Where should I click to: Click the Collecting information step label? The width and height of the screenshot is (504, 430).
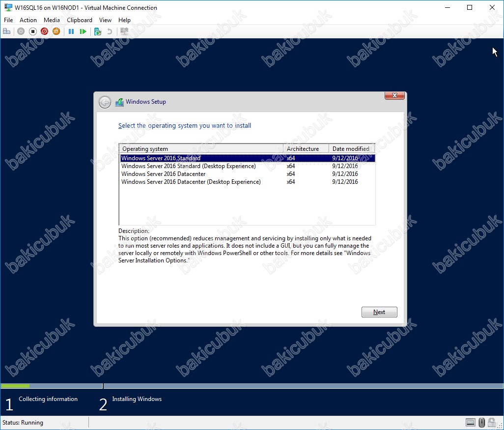(48, 399)
